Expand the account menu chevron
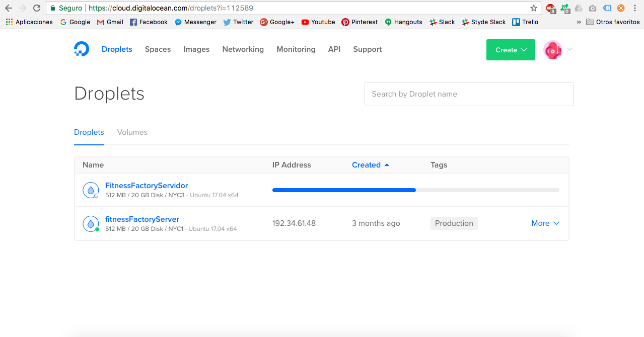644x337 pixels. click(x=569, y=49)
